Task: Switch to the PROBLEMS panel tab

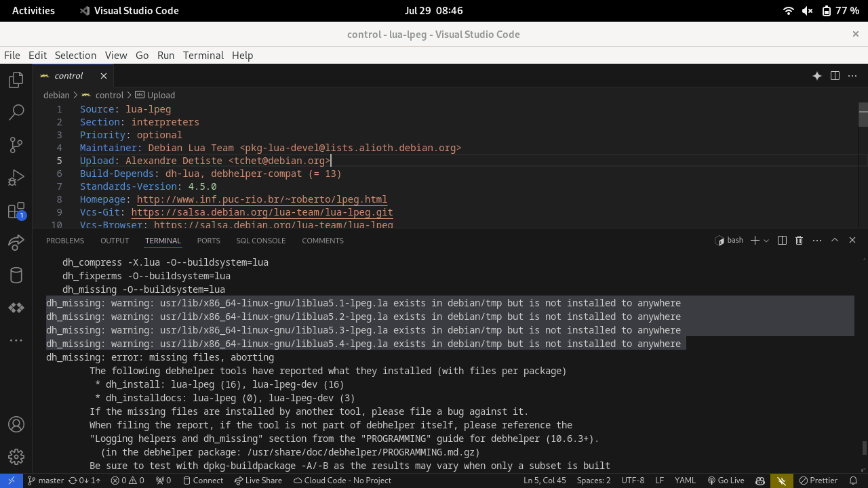Action: click(65, 241)
